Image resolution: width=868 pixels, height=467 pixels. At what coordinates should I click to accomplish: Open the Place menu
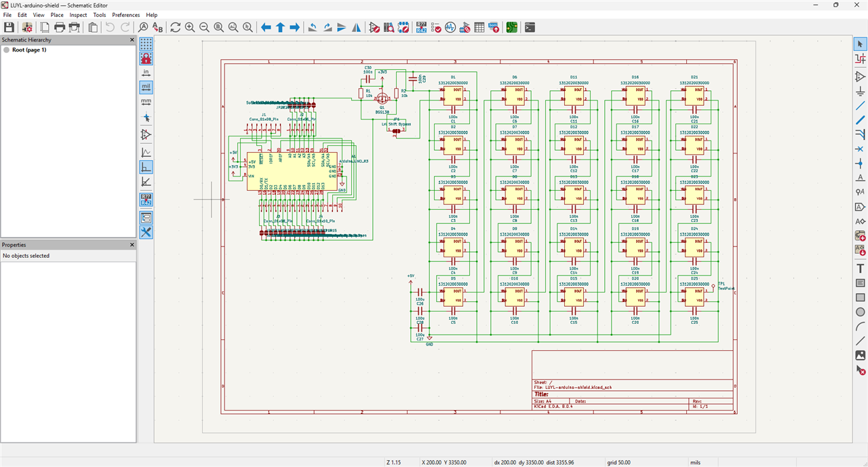57,15
